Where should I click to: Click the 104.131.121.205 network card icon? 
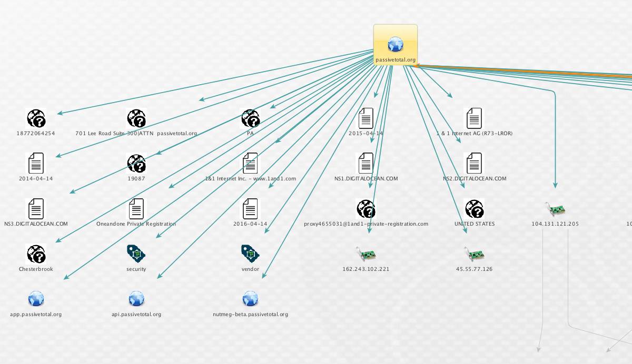click(555, 209)
